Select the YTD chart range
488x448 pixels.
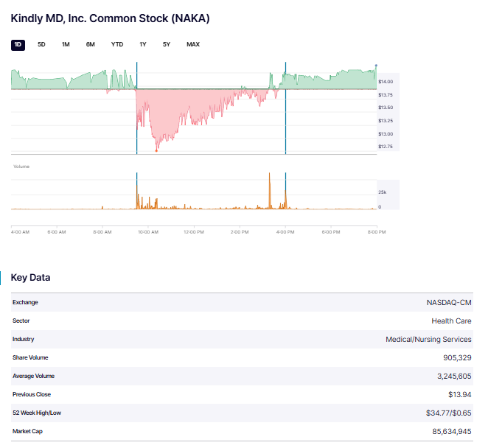tap(117, 44)
